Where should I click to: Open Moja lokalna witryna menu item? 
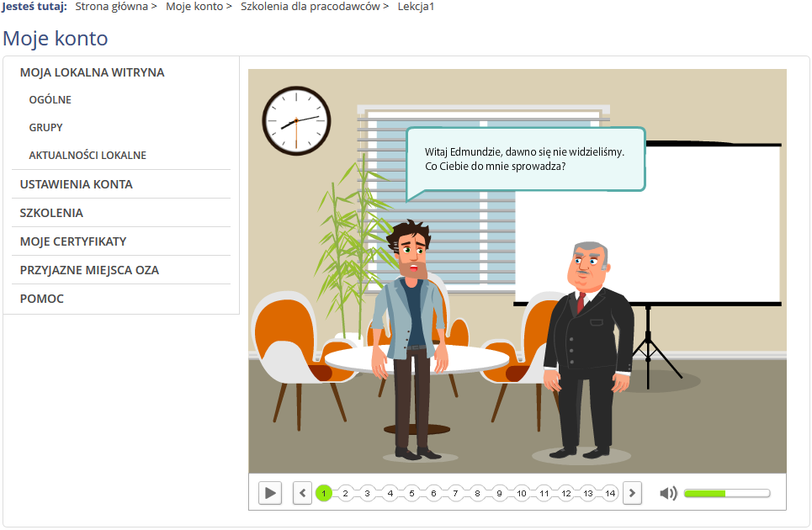tap(93, 72)
